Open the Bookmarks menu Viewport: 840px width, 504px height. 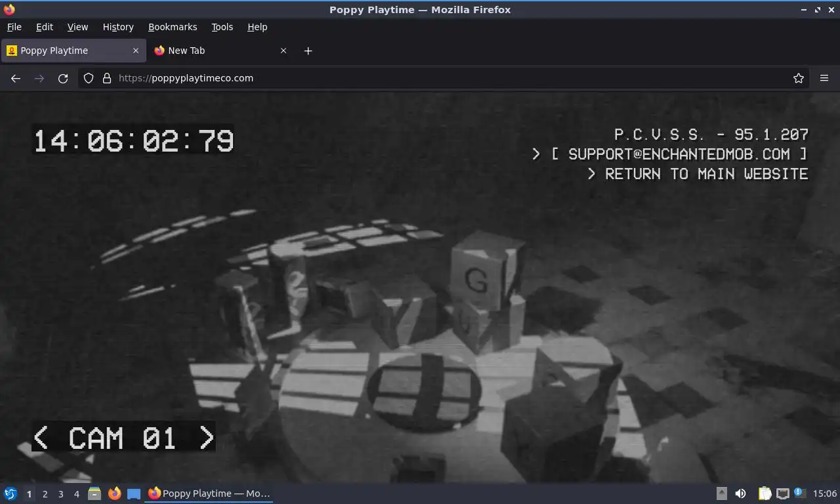tap(173, 27)
